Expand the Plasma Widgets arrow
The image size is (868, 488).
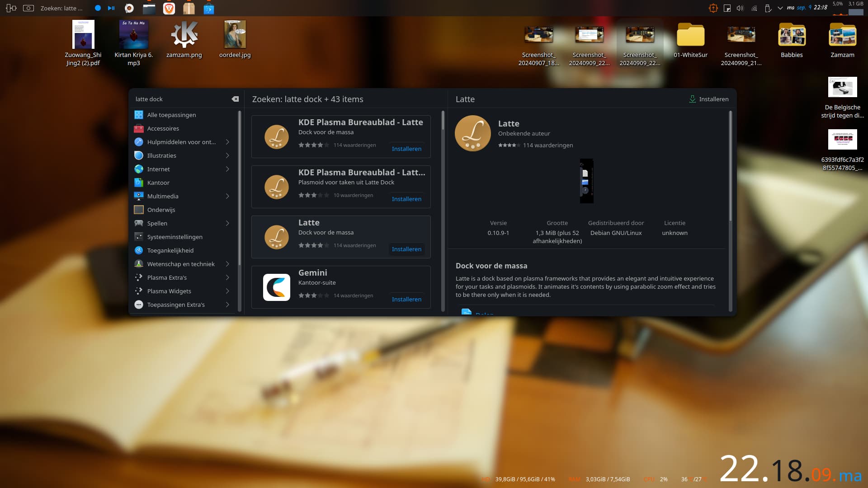click(227, 291)
